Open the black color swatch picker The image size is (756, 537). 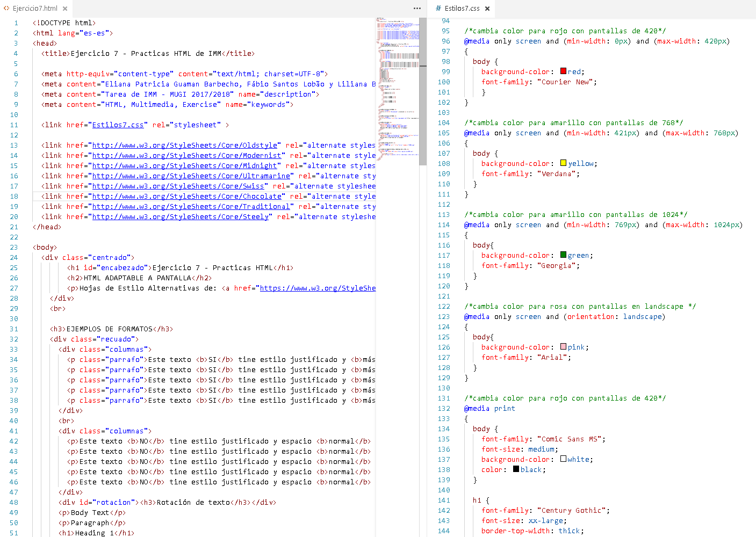516,469
